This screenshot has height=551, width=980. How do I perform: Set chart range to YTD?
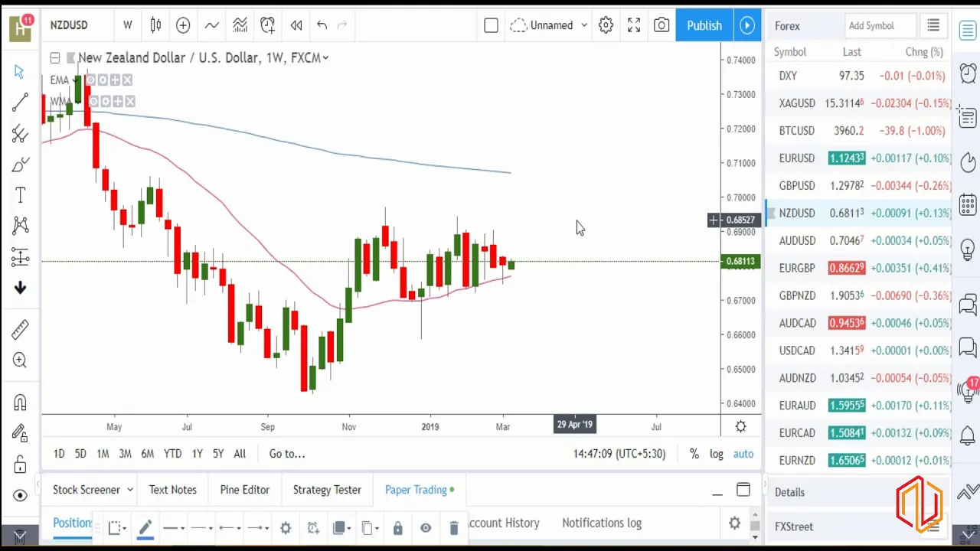tap(172, 454)
